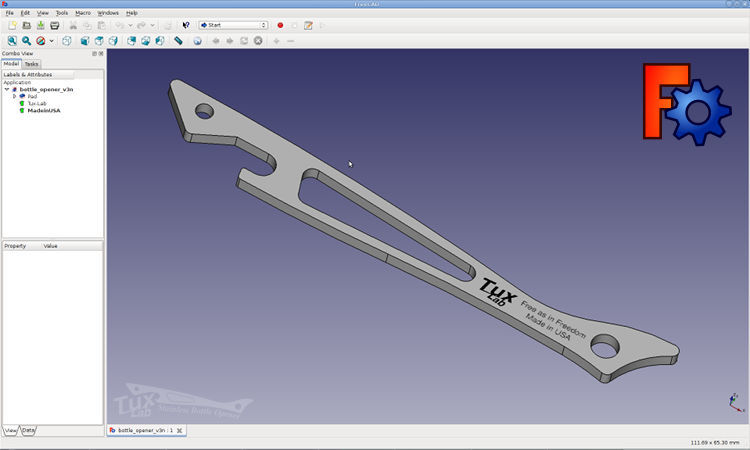Click the Labels & Attributes column header

pos(38,75)
